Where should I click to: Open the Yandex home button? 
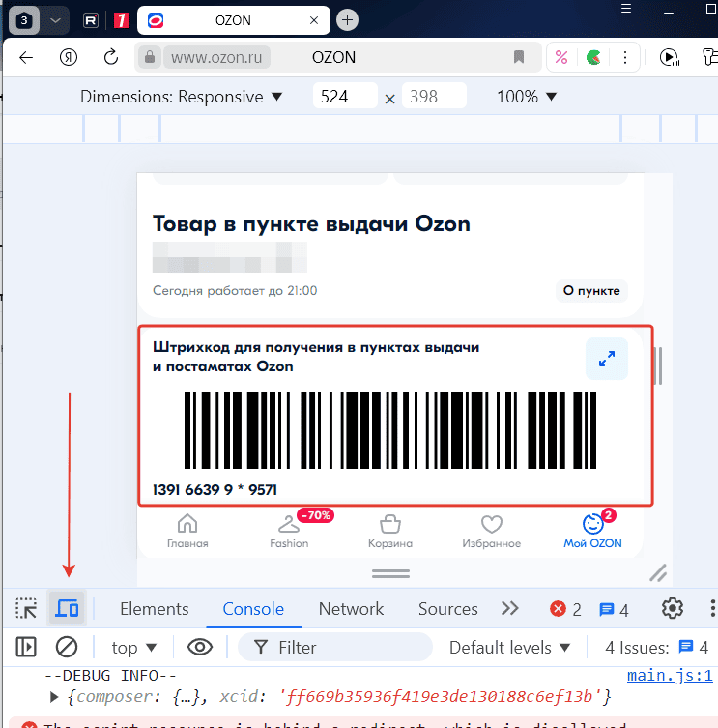coord(69,57)
